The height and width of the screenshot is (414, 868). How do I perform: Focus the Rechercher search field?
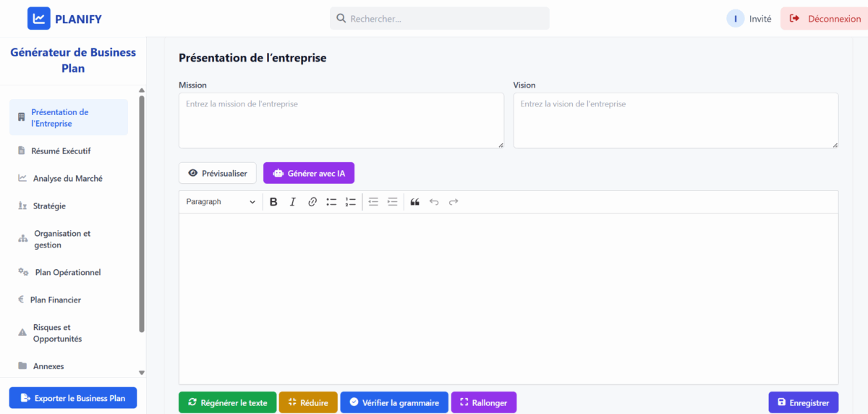click(440, 19)
